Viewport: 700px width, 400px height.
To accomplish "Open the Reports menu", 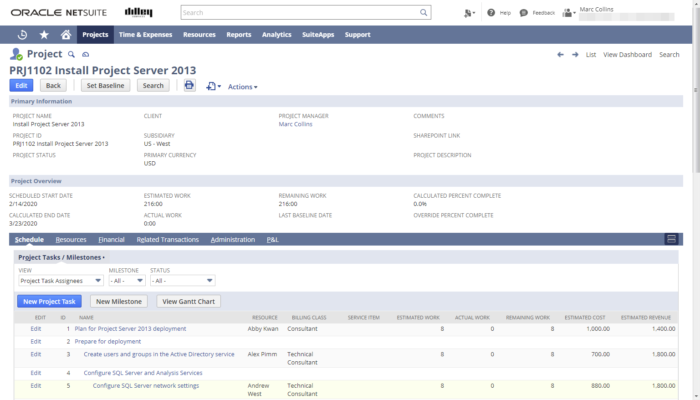I will point(239,35).
